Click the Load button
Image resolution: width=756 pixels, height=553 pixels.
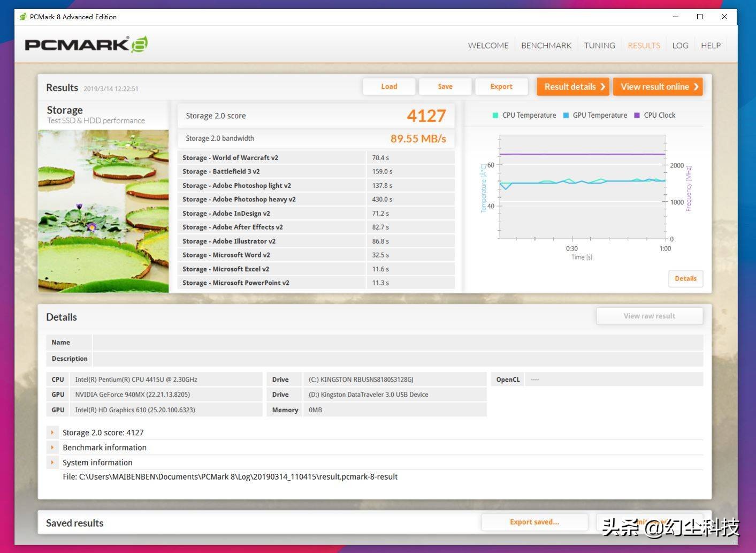click(389, 87)
